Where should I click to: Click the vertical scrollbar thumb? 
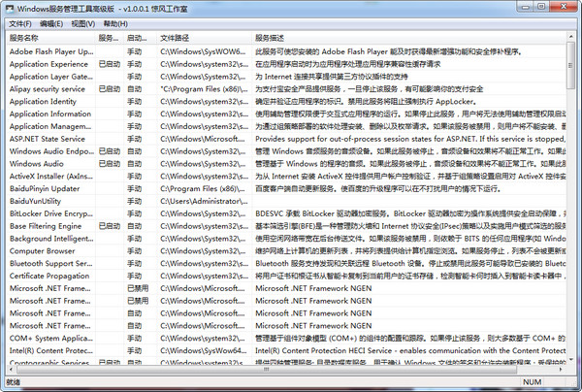571,65
